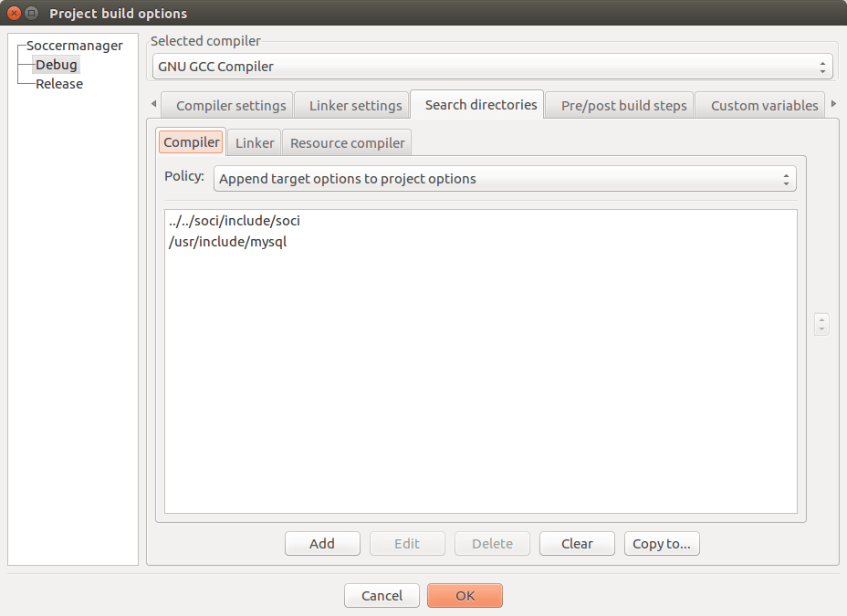Select the Release build target
The image size is (847, 616).
click(x=59, y=84)
